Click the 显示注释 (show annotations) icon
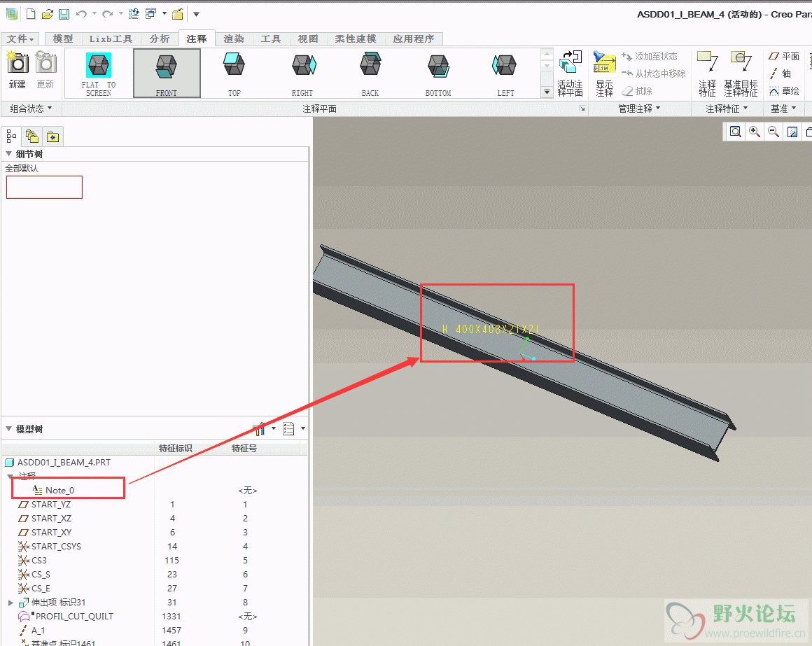This screenshot has height=646, width=812. 603,72
